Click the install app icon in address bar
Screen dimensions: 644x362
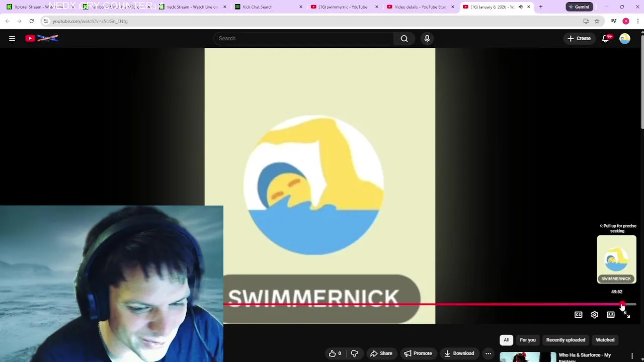coord(586,21)
